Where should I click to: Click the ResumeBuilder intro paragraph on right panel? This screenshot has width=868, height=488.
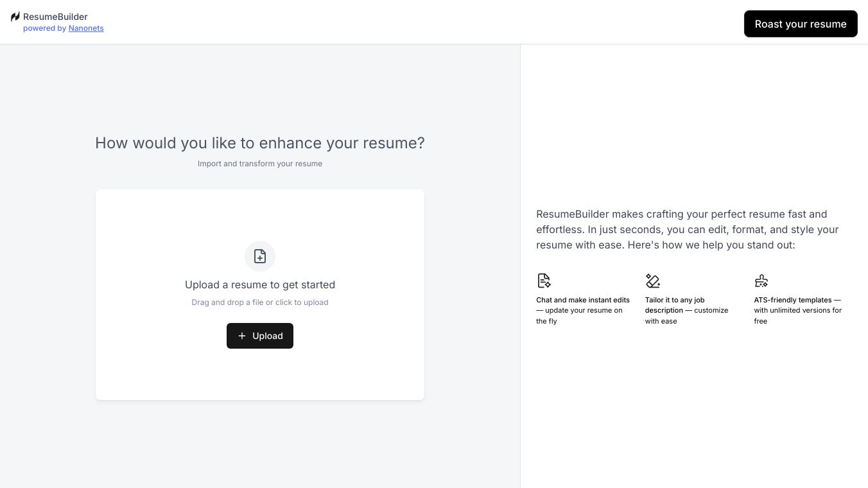688,229
